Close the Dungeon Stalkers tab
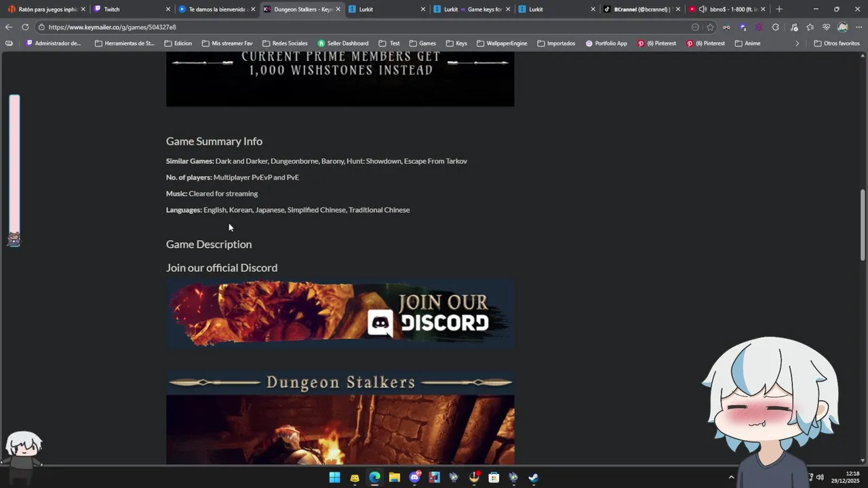868x488 pixels. (x=338, y=9)
